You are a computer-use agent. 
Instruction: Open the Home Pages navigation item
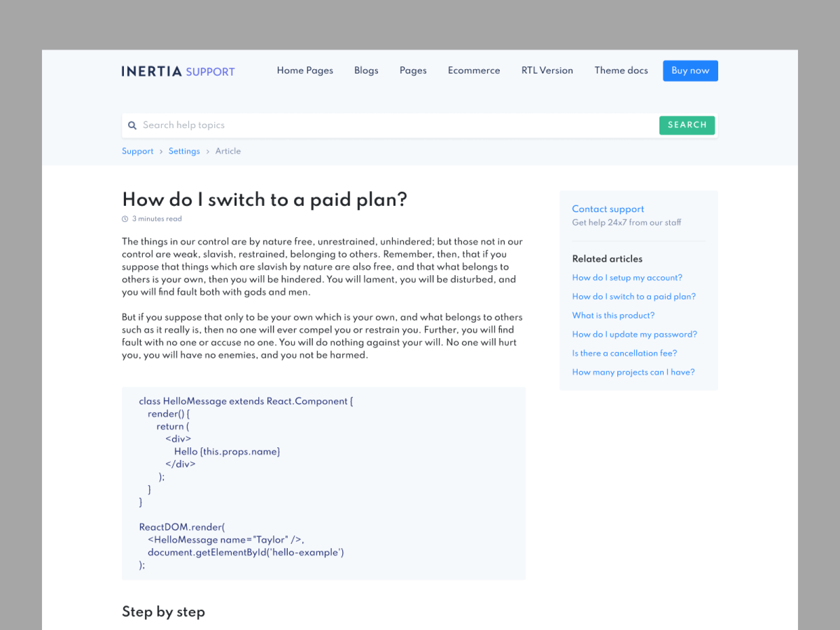[304, 70]
